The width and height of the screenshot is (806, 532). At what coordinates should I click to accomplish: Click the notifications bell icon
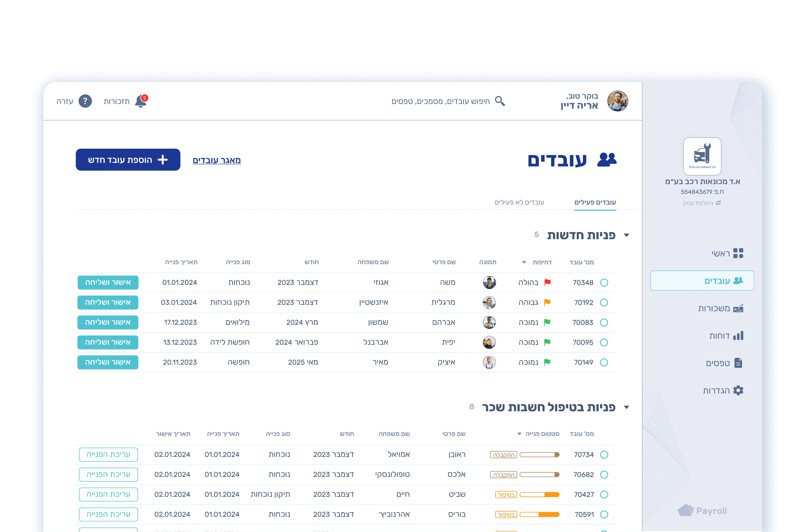[141, 101]
